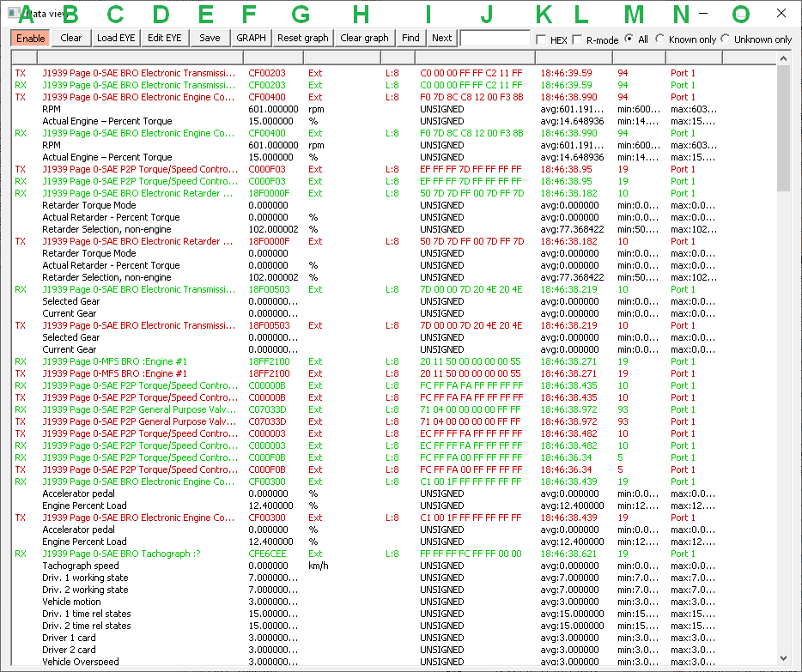Focus the search text field

click(495, 39)
